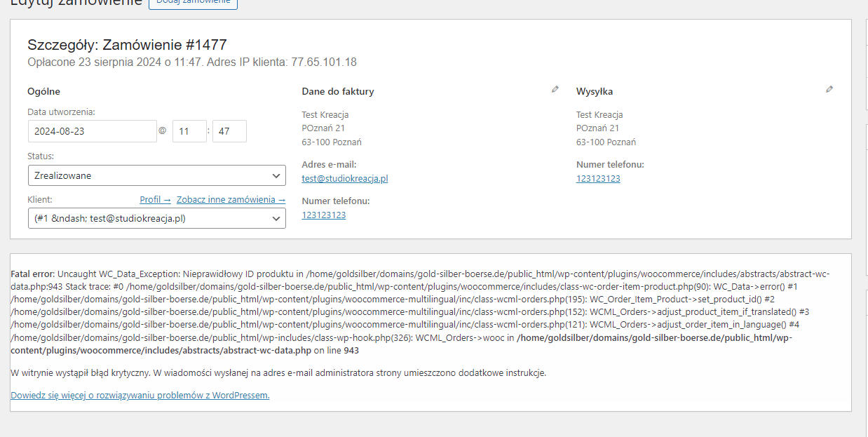Click the pencil icon beside Wysyłka
The image size is (868, 437).
tap(829, 89)
